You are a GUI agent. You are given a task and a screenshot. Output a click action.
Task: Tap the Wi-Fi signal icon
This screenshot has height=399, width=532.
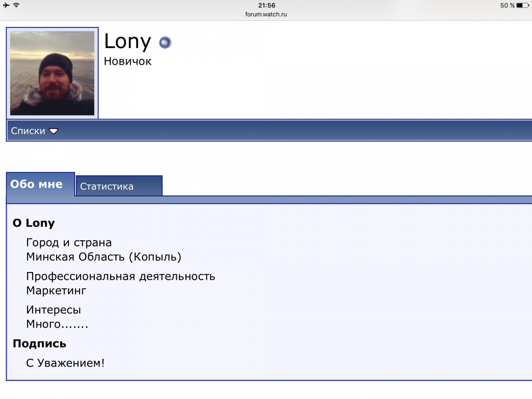coord(16,5)
